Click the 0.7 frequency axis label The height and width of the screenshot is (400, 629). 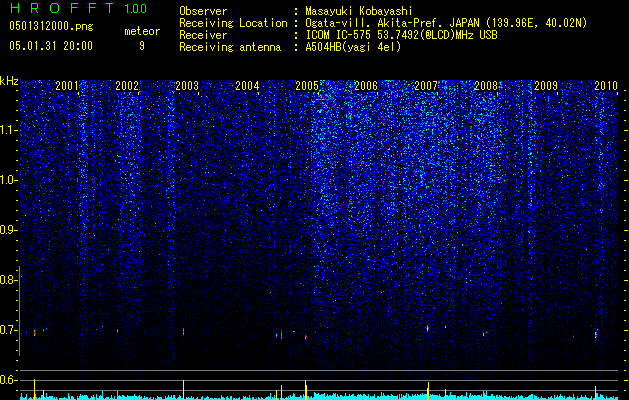8,330
